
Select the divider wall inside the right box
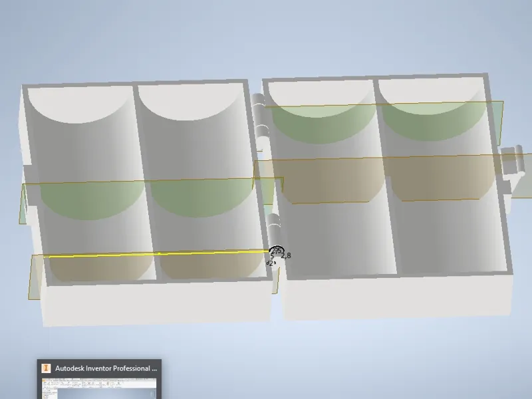(387, 176)
